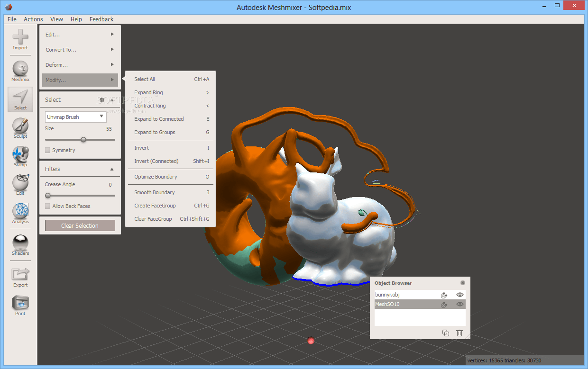The width and height of the screenshot is (588, 369).
Task: Click the Print icon
Action: pos(20,306)
